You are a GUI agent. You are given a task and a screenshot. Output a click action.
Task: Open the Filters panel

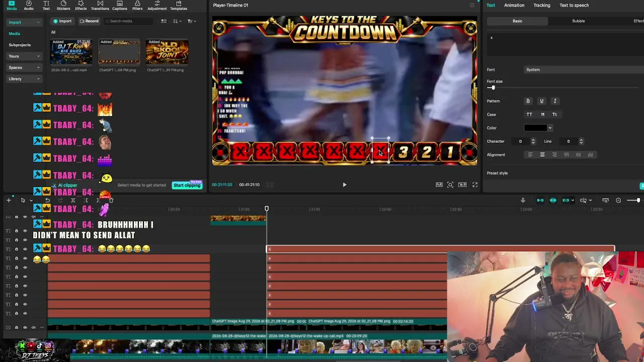tap(137, 6)
